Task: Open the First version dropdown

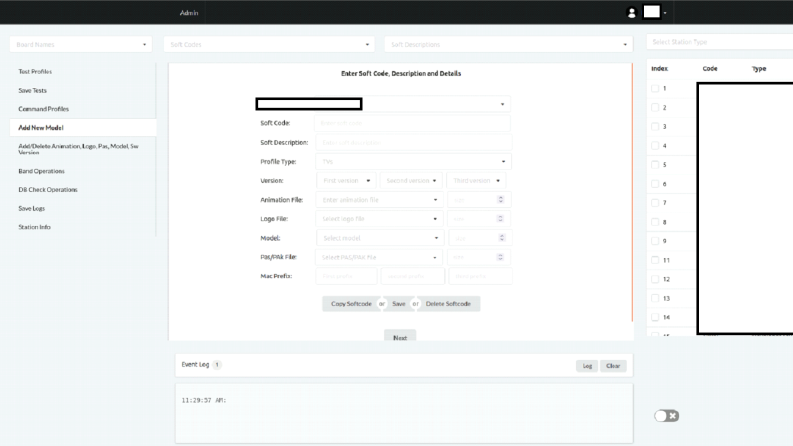Action: coord(346,181)
